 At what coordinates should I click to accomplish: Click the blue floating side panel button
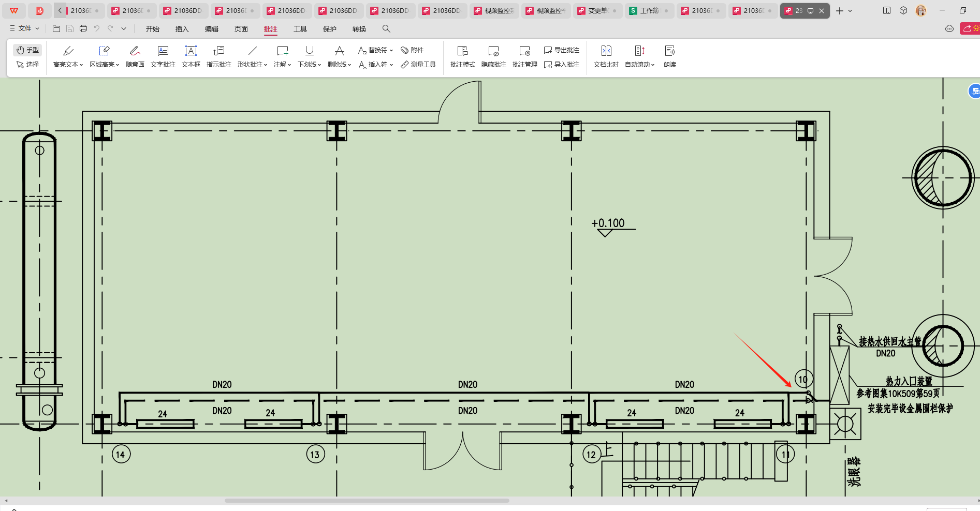974,92
